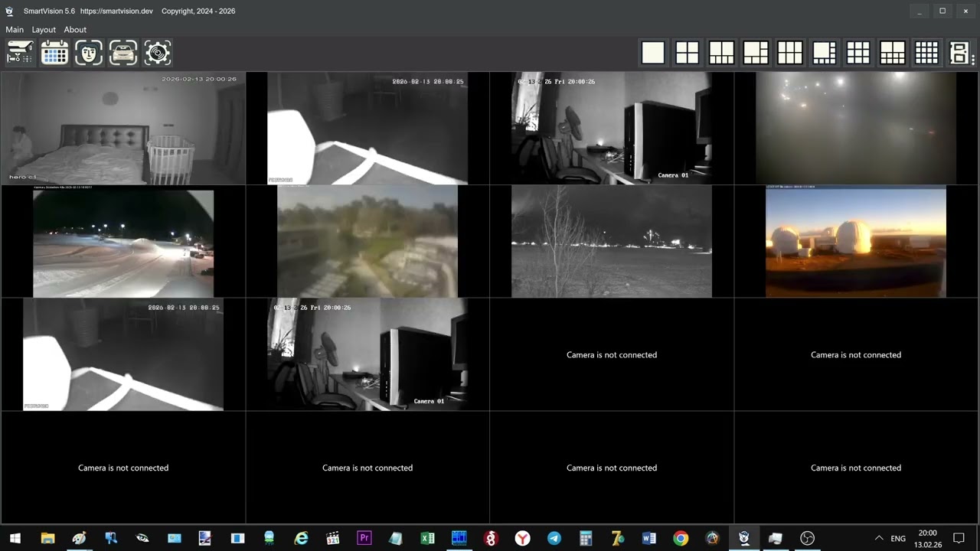980x551 pixels.
Task: Click the ENG language indicator
Action: pyautogui.click(x=898, y=539)
